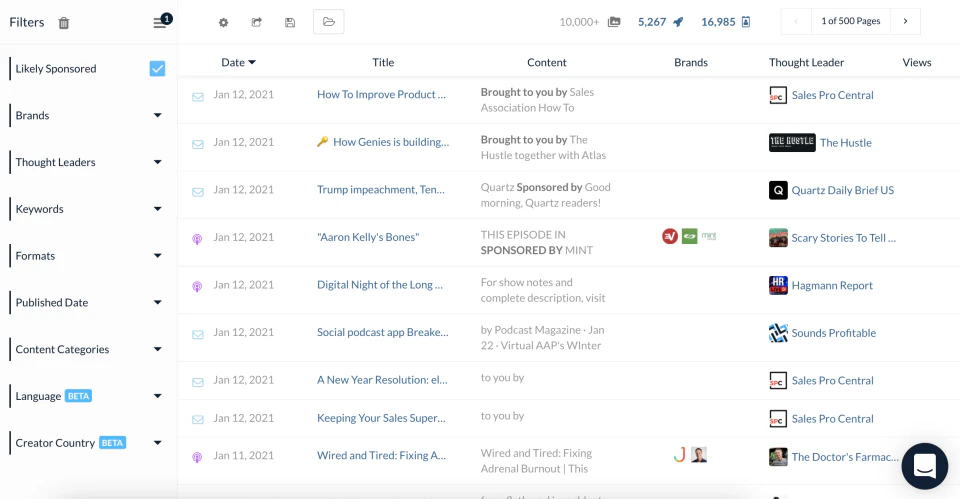Click the Views column header
960x499 pixels.
[917, 62]
